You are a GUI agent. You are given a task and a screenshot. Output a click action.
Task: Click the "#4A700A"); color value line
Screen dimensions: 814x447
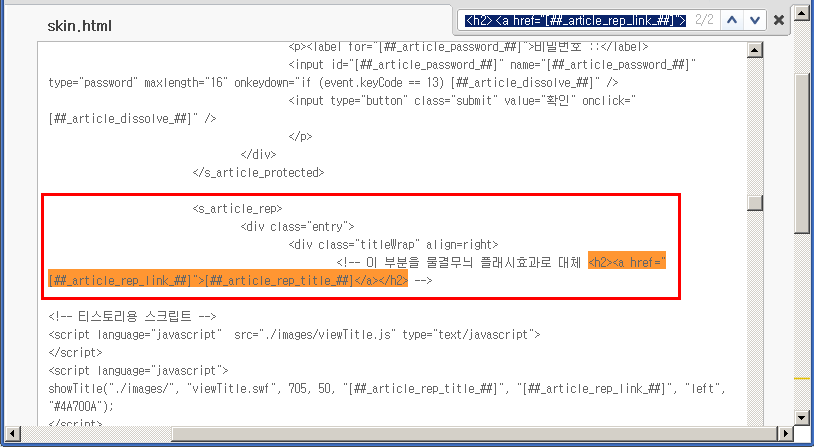(81, 407)
